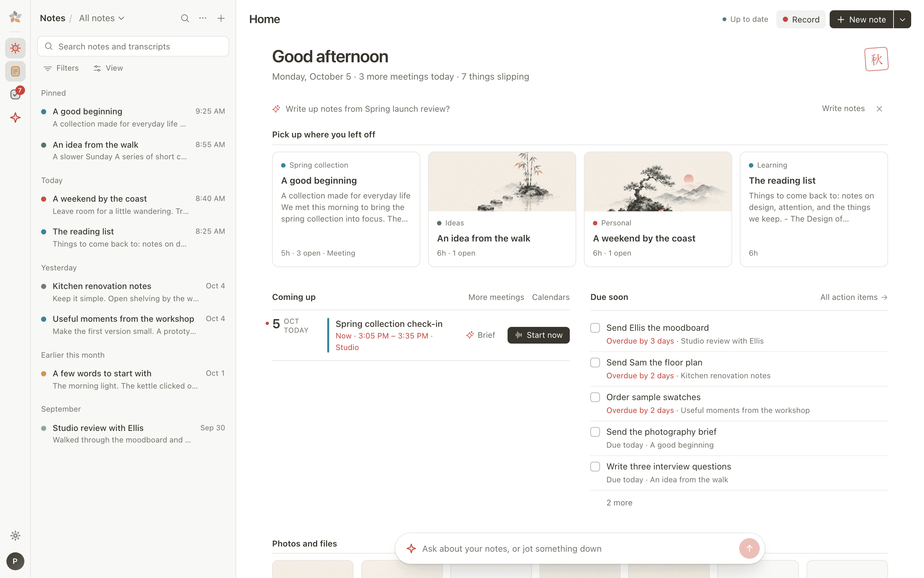Open A few words to start with note
Viewport: 924px width, 578px height.
(133, 379)
